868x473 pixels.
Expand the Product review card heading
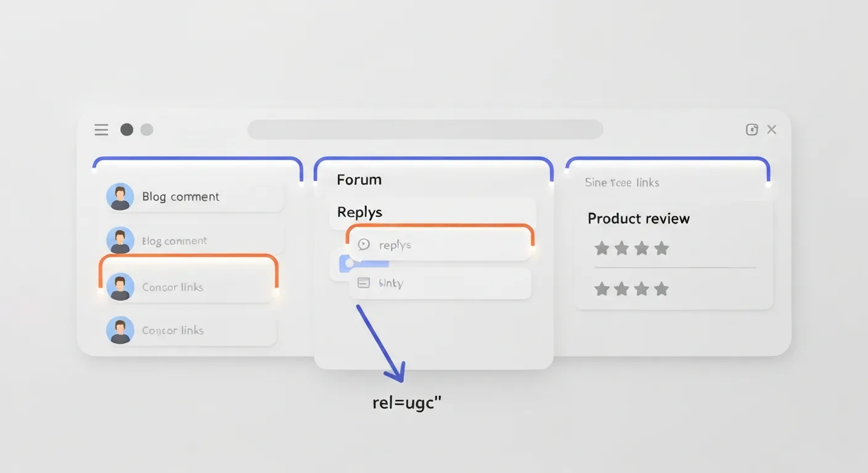[x=638, y=219]
